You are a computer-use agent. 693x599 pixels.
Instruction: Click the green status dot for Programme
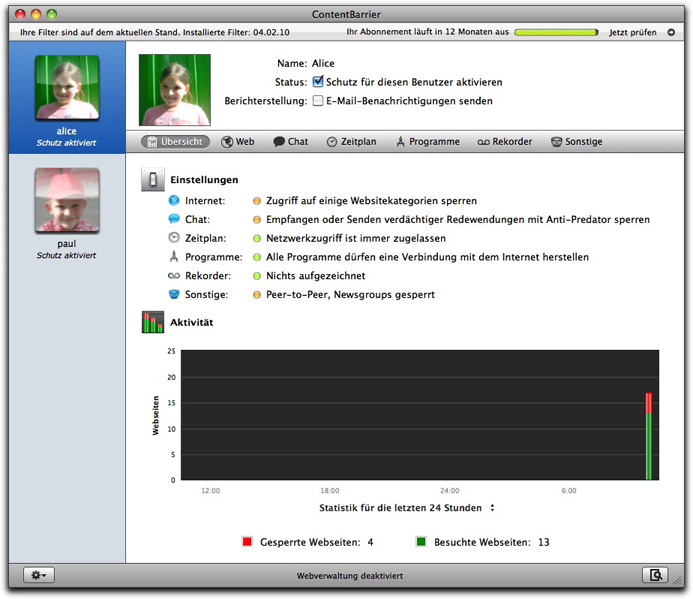click(x=256, y=257)
